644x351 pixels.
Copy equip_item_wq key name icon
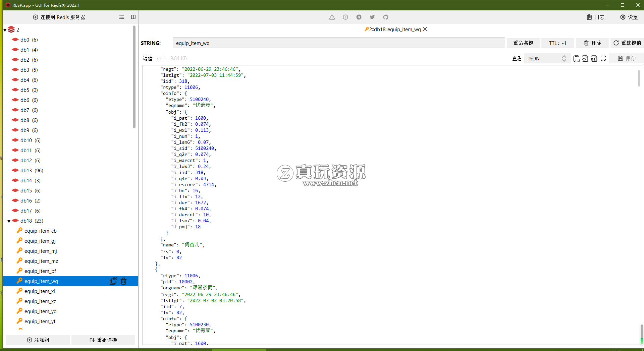(113, 281)
